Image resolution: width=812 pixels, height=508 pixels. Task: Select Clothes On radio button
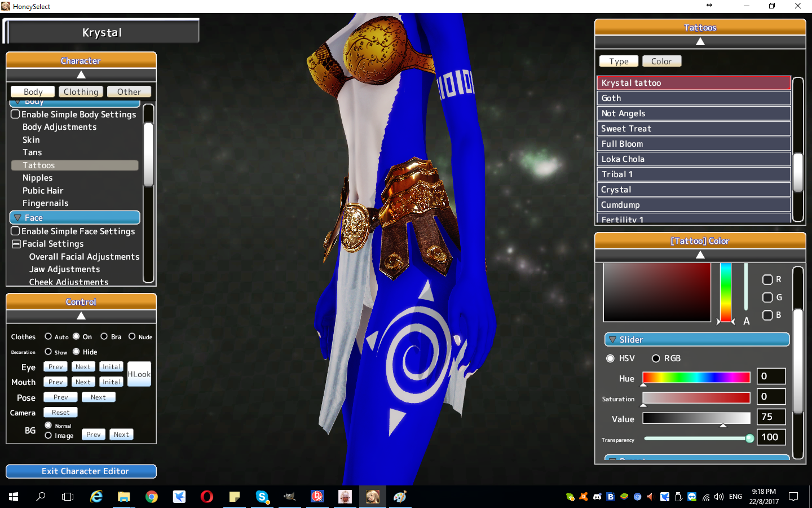(76, 336)
